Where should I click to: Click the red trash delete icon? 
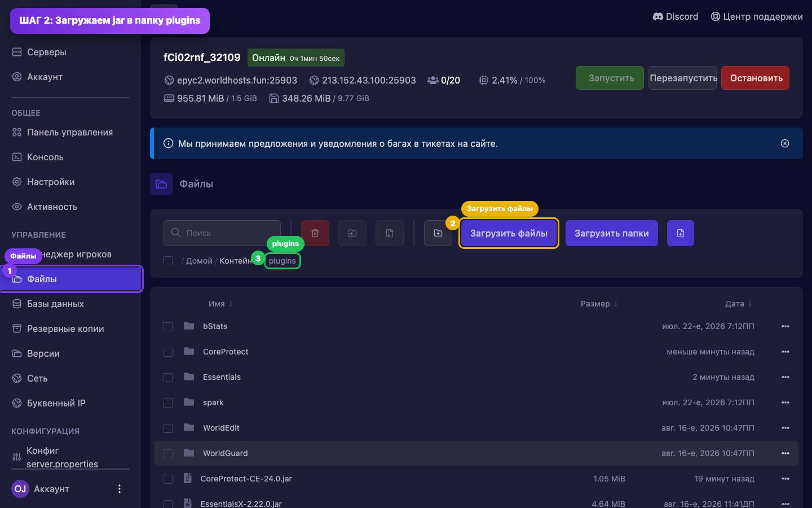click(x=315, y=233)
